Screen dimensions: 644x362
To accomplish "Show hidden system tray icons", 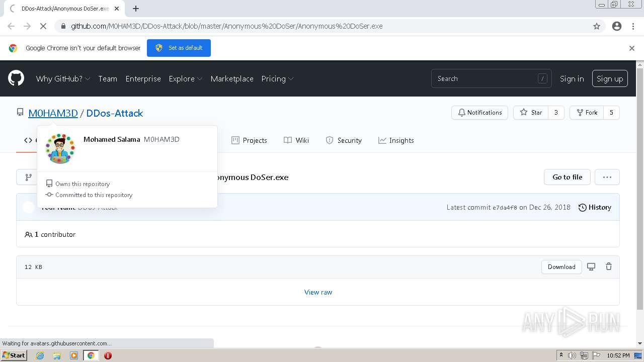I will (x=561, y=355).
